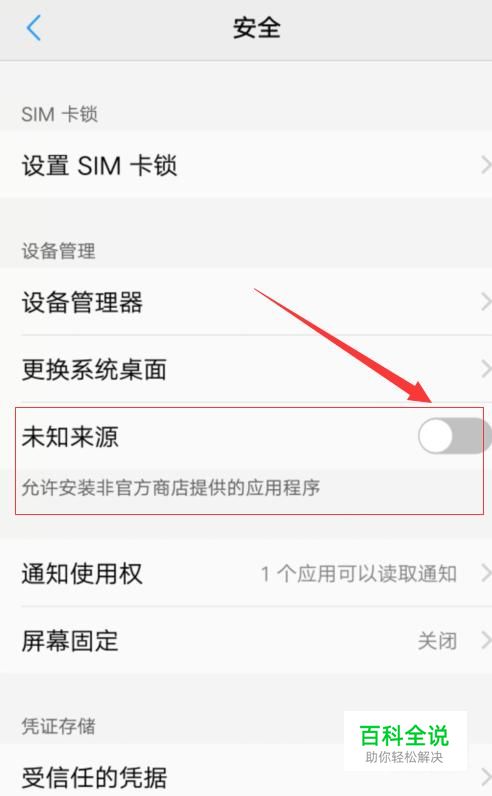Tap the blue back arrow icon
The width and height of the screenshot is (492, 796).
pos(34,27)
